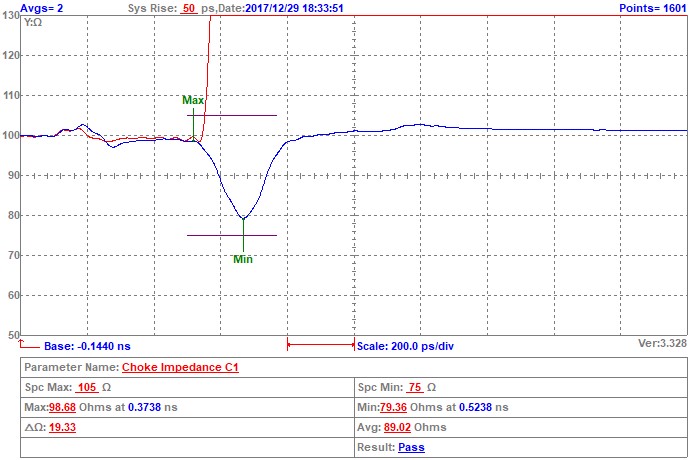Select the green Max marker label
This screenshot has width=690, height=460.
(193, 100)
